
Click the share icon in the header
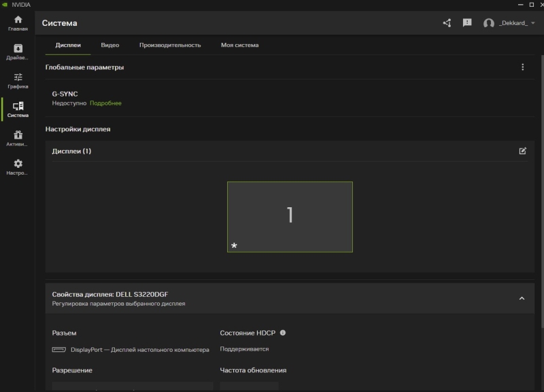click(x=447, y=22)
